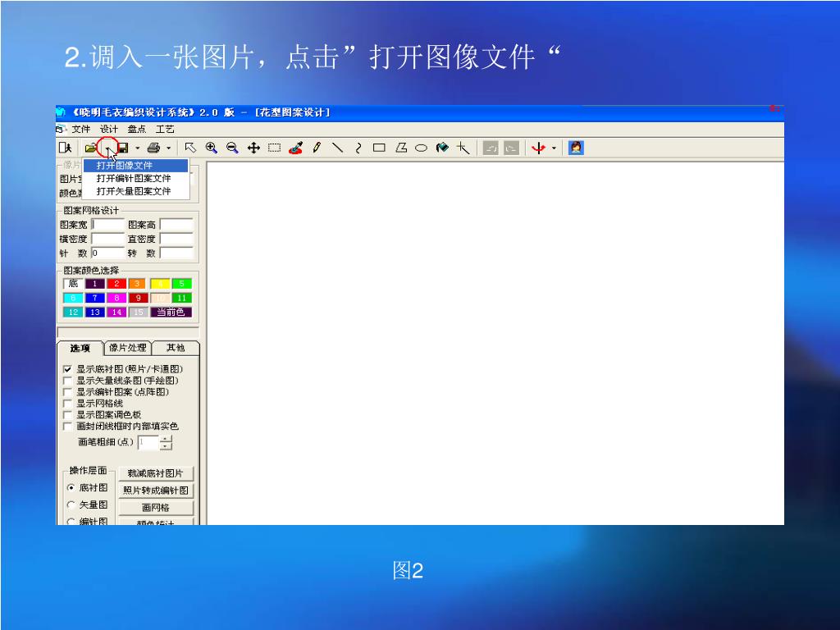Select the 矢量图 radio button
The image size is (840, 630).
pyautogui.click(x=71, y=504)
